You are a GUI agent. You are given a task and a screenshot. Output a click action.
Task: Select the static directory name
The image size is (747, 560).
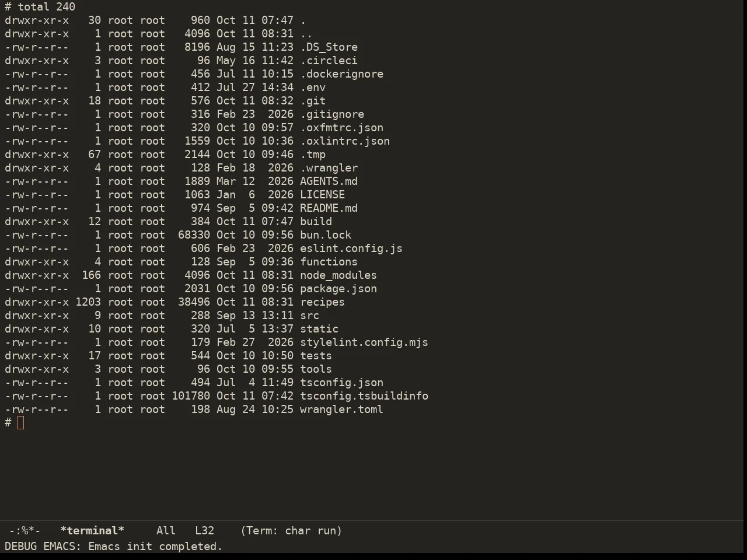(x=319, y=329)
